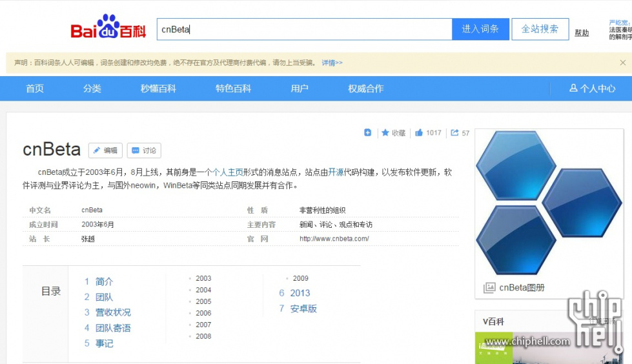
Task: Select the 2003 subsection entry
Action: (203, 278)
